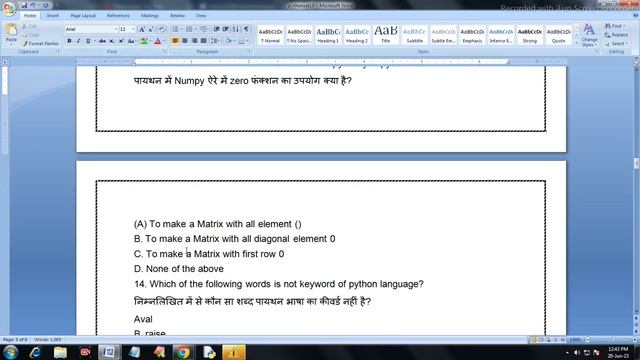640x360 pixels.
Task: Click the vertical scrollbar thumb
Action: tap(636, 163)
